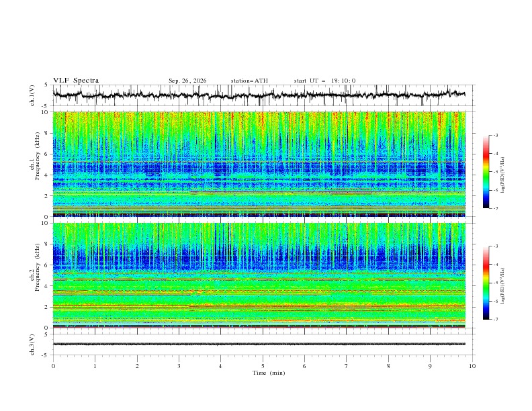Click the start UT 18:10:0 label
Viewport: 532px width, 411px height.
(x=324, y=81)
